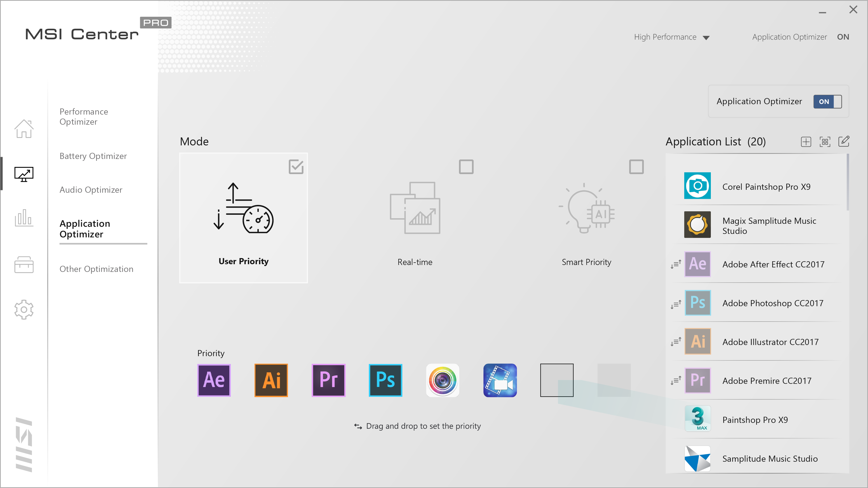Select After Effects icon in Priority row

pos(214,380)
